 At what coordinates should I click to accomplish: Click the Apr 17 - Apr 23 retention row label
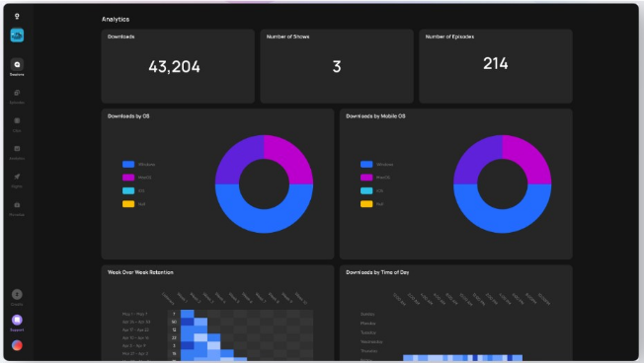135,329
